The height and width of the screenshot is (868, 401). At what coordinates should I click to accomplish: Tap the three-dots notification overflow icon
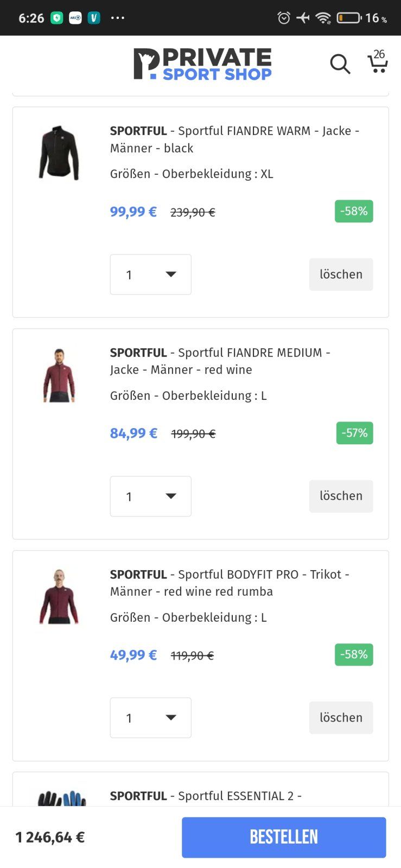click(118, 18)
